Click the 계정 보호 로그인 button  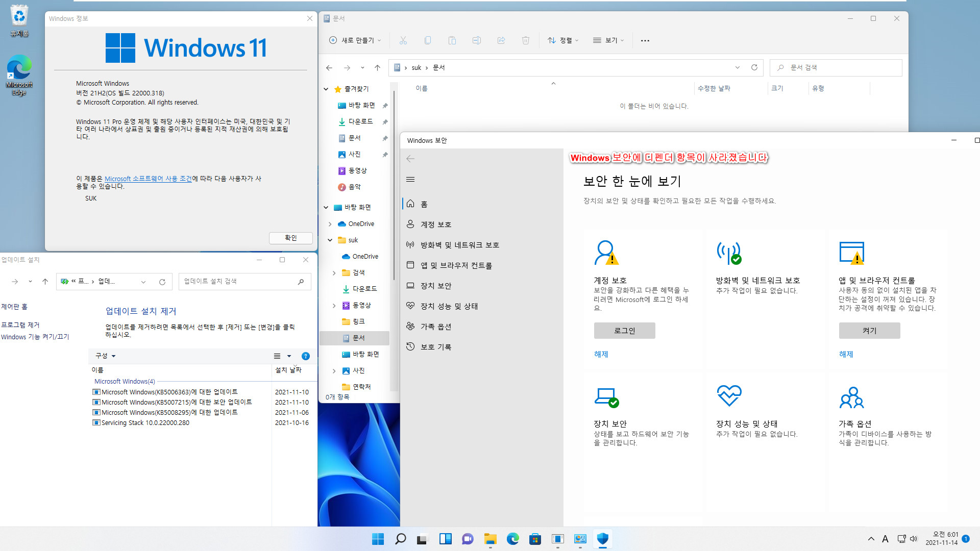(x=623, y=330)
